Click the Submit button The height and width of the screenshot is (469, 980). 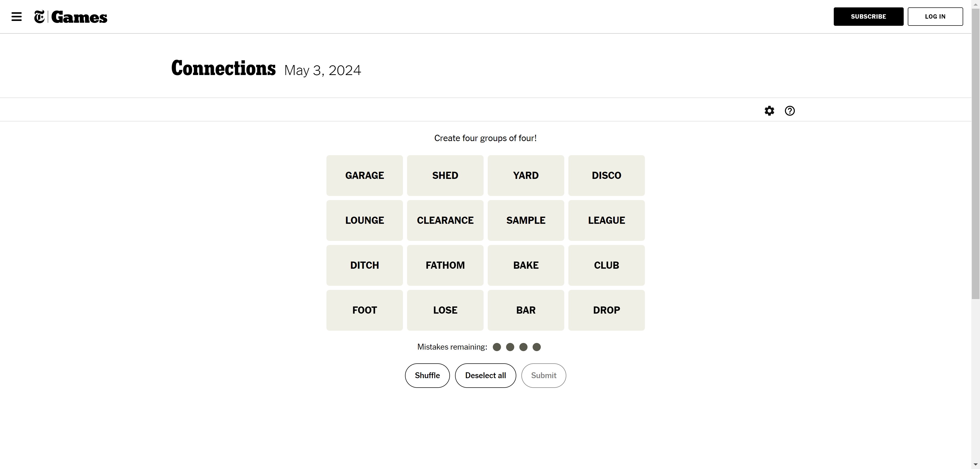point(543,375)
